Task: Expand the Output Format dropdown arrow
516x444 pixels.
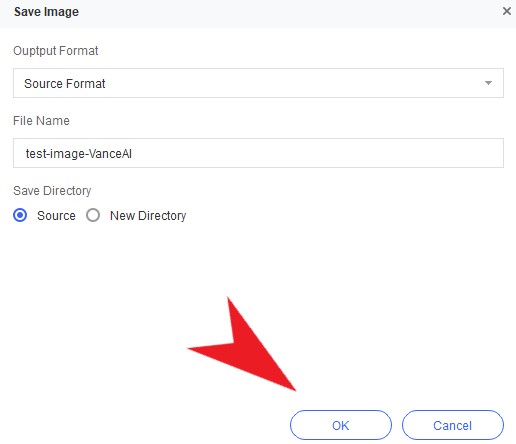Action: click(x=488, y=83)
